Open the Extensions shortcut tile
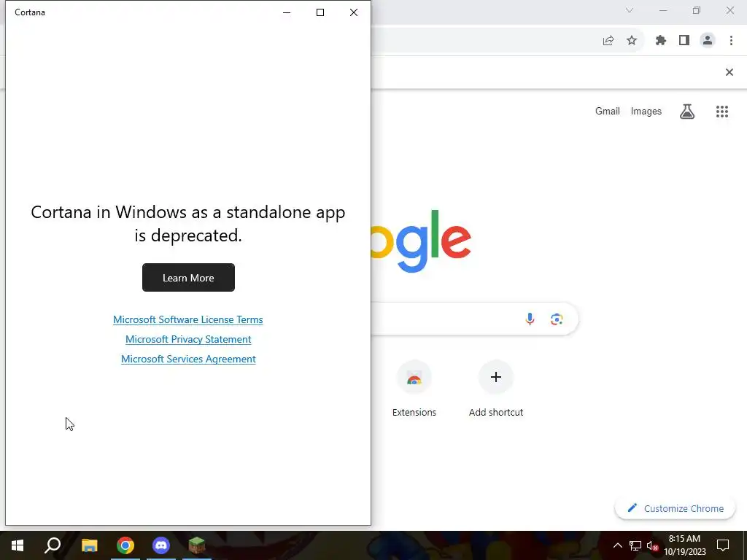Image resolution: width=747 pixels, height=560 pixels. (414, 389)
